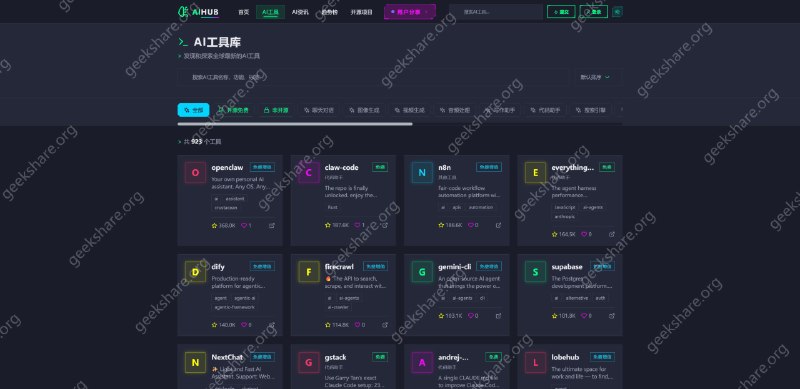The height and width of the screenshot is (389, 800).
Task: Toggle the heart like on everything card
Action: click(584, 234)
